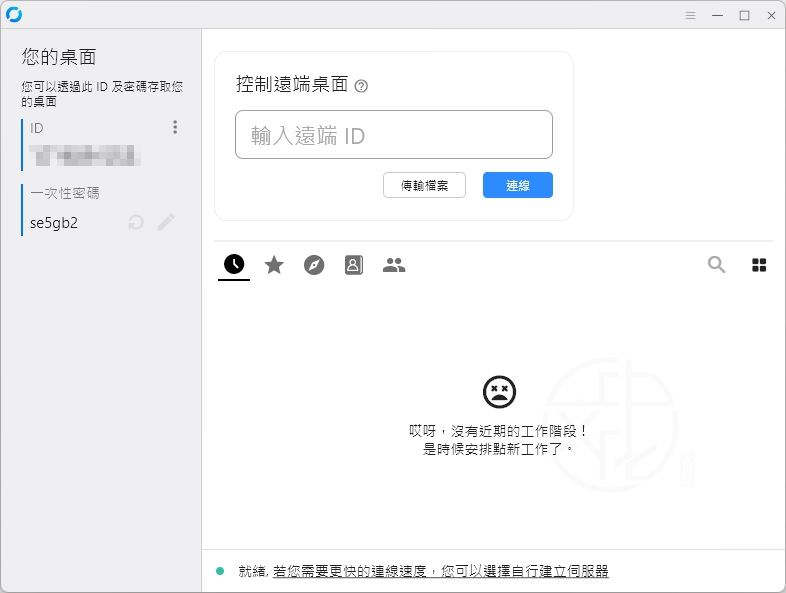Click the help icon next to 控制遠端桌面

click(361, 86)
